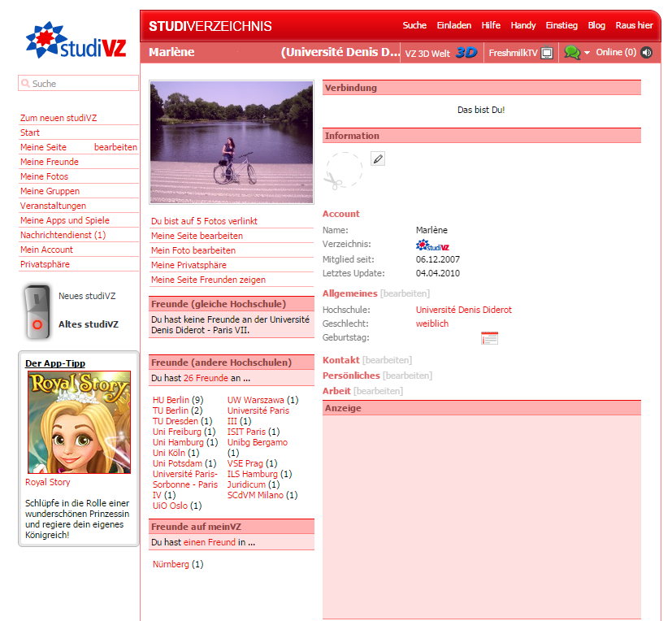This screenshot has width=672, height=621.
Task: Click Online (0) chat status
Action: 616,52
